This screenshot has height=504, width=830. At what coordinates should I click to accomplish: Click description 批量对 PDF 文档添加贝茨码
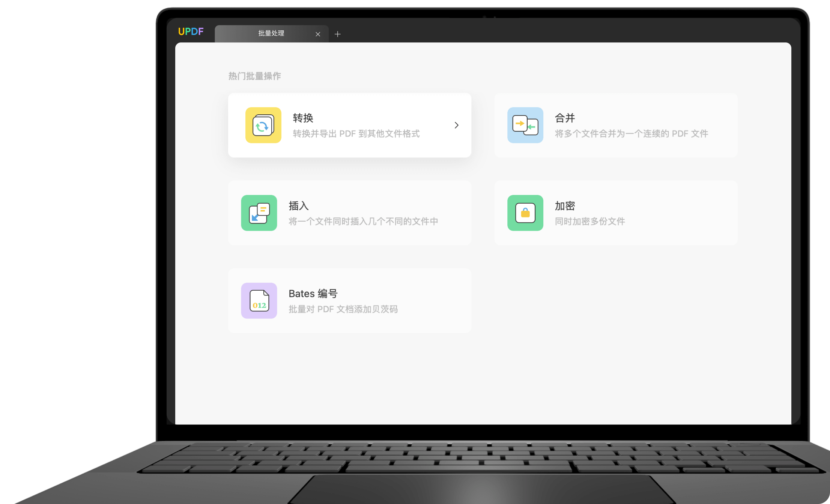coord(343,309)
